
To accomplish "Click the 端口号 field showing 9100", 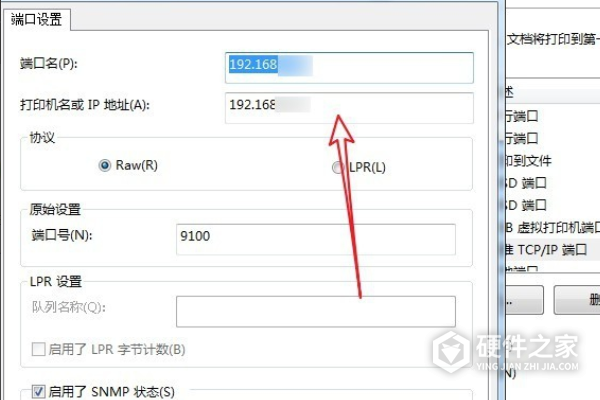I will tap(315, 236).
